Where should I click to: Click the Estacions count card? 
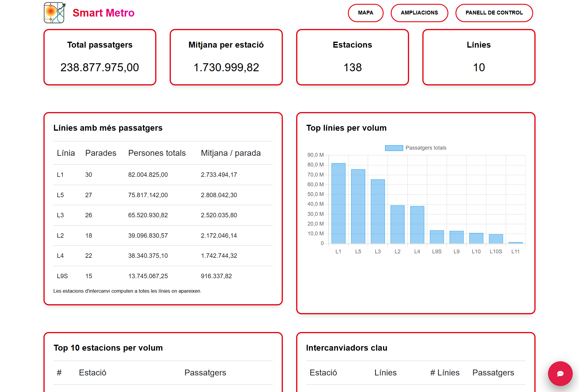point(352,57)
